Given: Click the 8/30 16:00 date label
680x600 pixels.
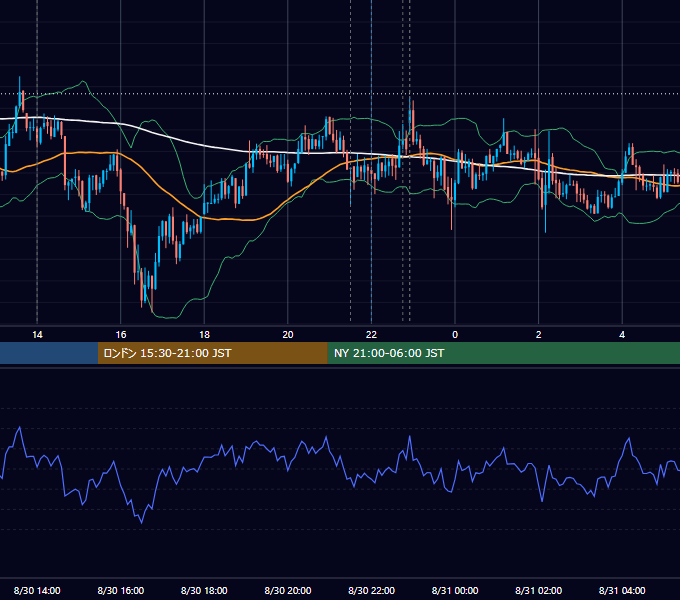Looking at the screenshot, I should coord(121,590).
